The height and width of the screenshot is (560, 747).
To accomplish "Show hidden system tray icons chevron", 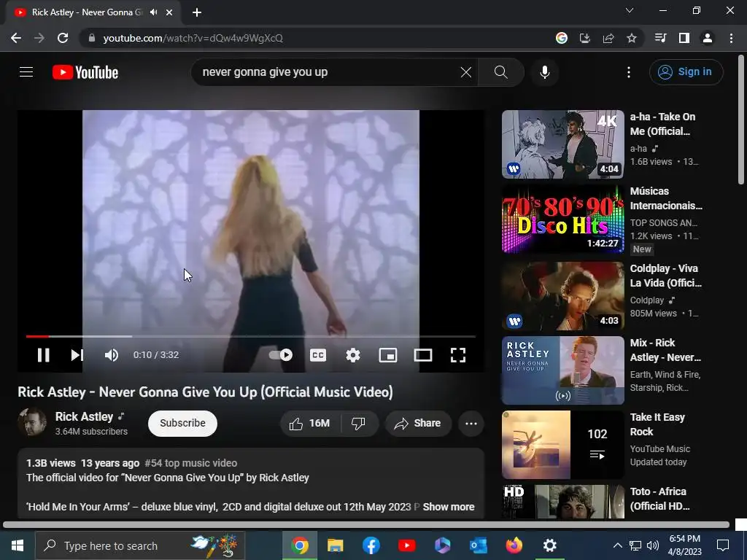I will (617, 545).
